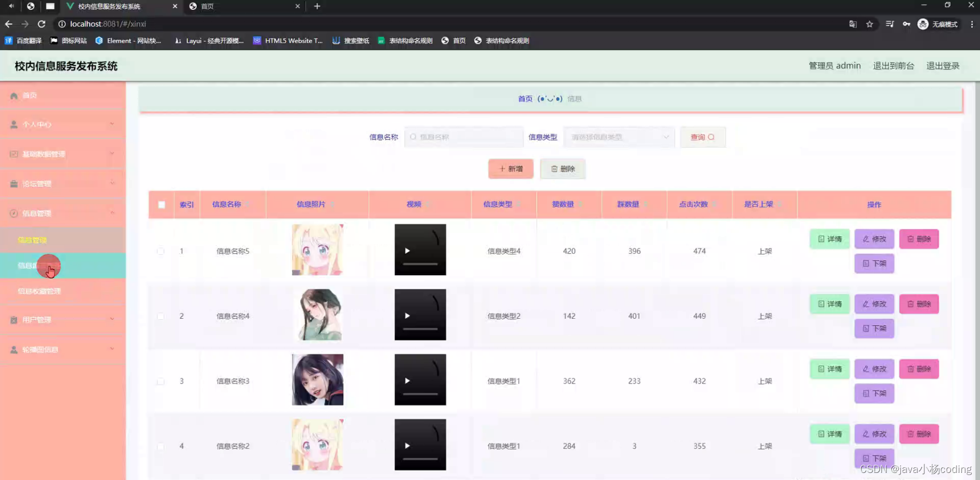This screenshot has width=980, height=480.
Task: Click the 论坛管理 briefcase icon in sidebar
Action: pos(14,184)
